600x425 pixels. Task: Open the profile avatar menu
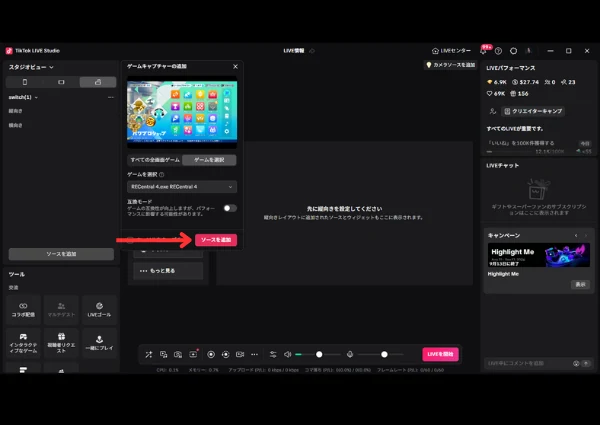click(x=529, y=51)
